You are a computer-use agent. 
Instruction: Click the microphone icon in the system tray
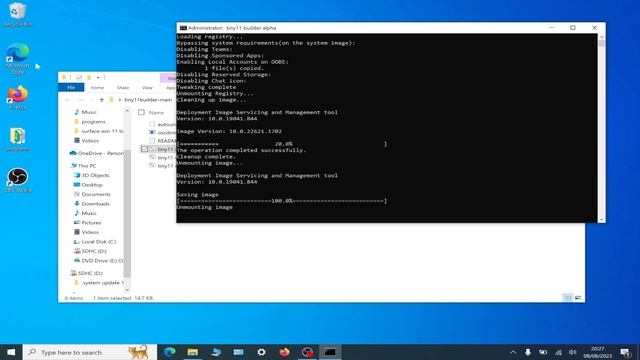(528, 352)
